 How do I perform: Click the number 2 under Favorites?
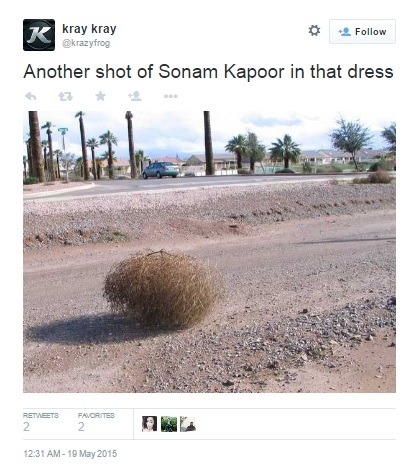(x=81, y=427)
